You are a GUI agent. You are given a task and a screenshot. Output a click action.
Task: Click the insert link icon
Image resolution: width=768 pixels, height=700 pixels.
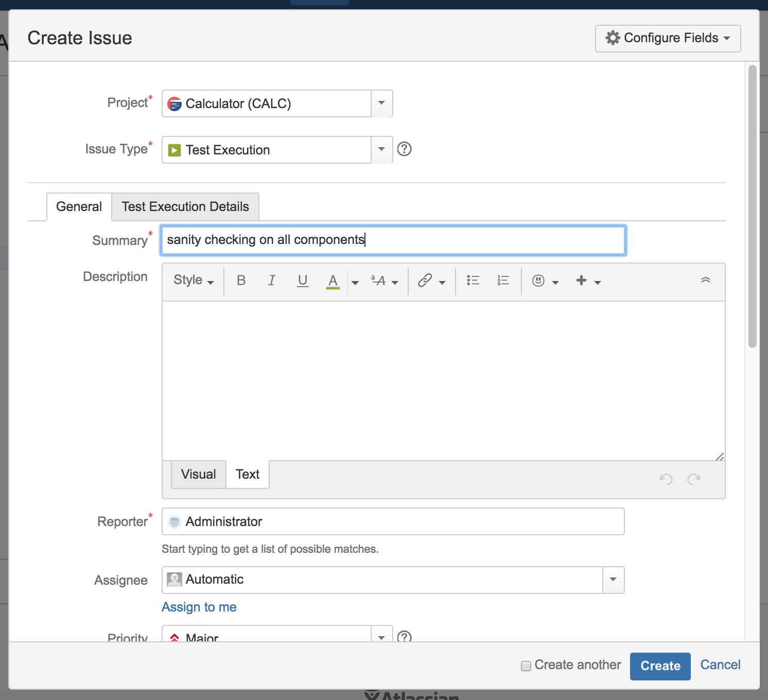[425, 281]
